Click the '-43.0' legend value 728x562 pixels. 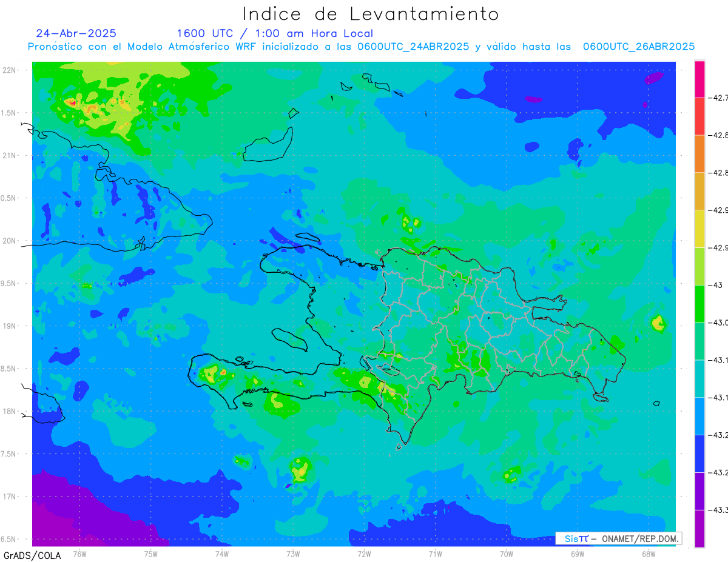[720, 323]
